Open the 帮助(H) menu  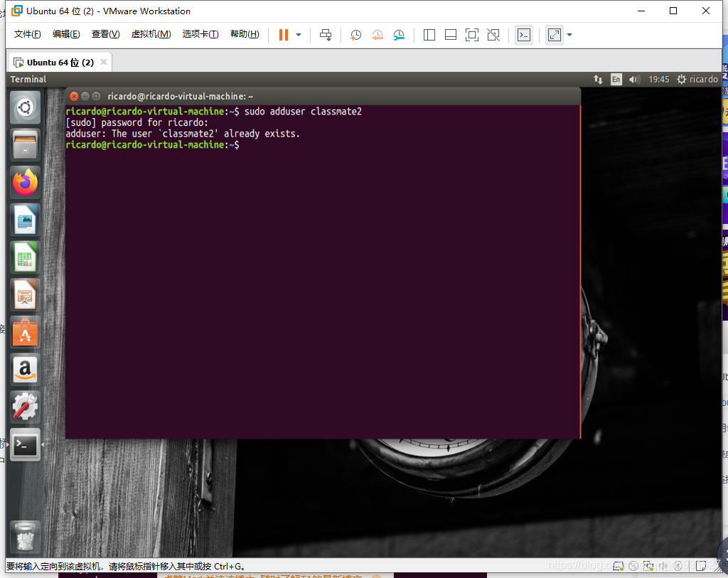(x=245, y=34)
